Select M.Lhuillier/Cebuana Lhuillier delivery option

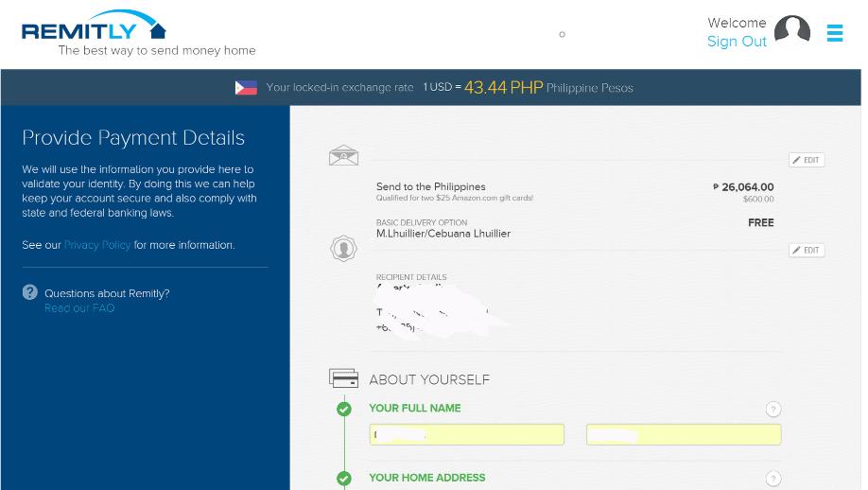[x=443, y=234]
